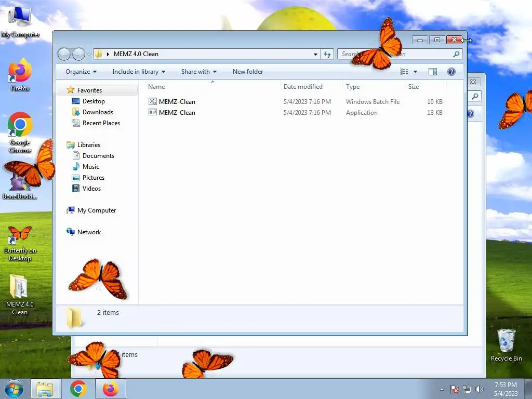The width and height of the screenshot is (532, 399).
Task: Click the 10 KB size cell
Action: point(435,101)
